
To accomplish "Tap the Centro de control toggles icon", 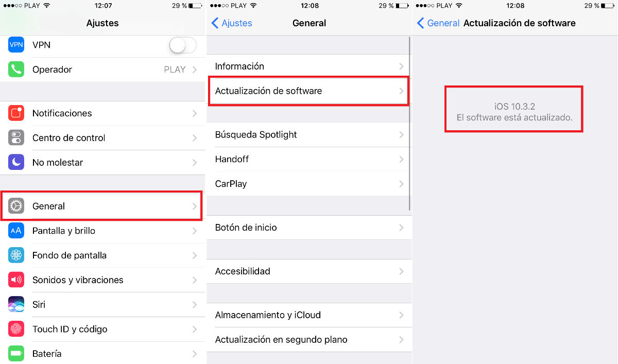I will [x=16, y=138].
